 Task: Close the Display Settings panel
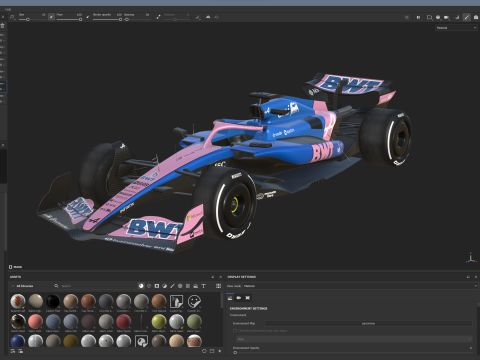coord(476,277)
